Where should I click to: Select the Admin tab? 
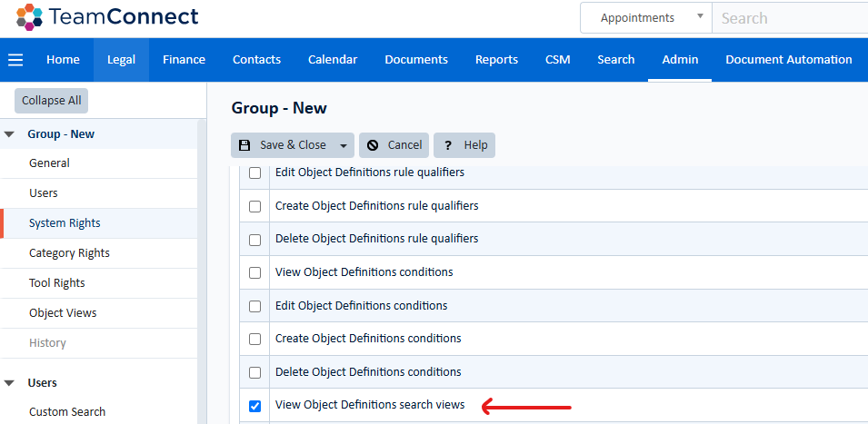[680, 60]
